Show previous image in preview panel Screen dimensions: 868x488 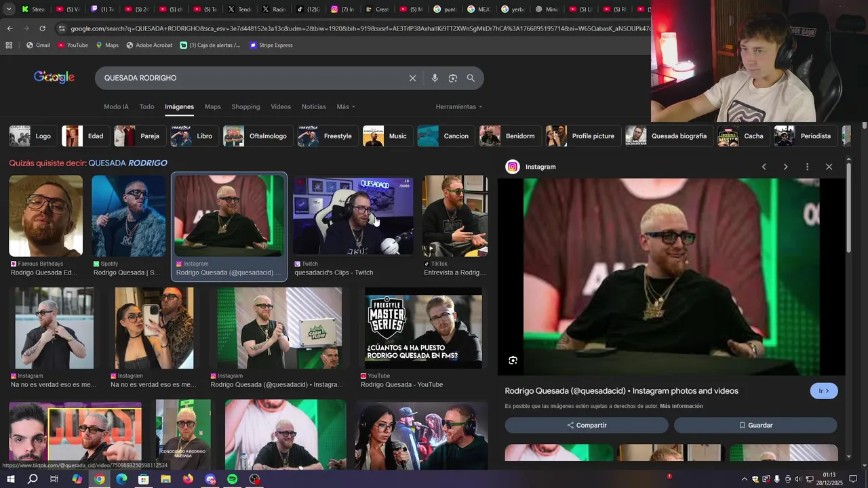click(764, 167)
